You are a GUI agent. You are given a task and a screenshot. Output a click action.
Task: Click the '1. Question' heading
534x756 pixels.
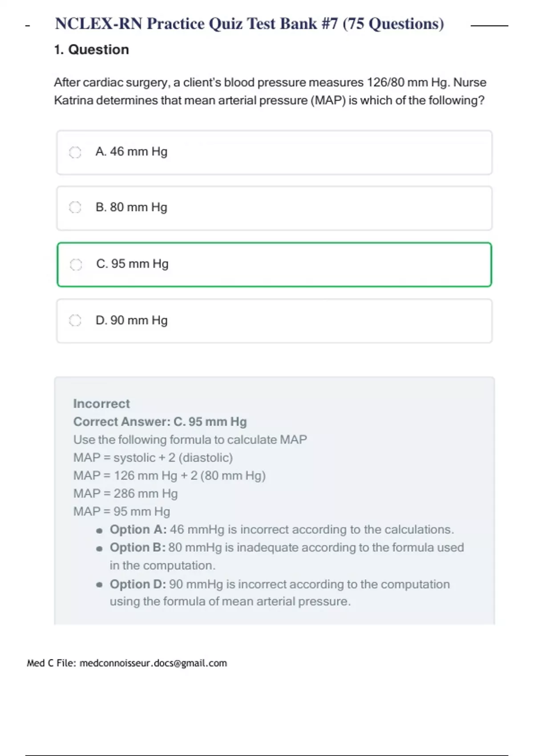tap(91, 49)
